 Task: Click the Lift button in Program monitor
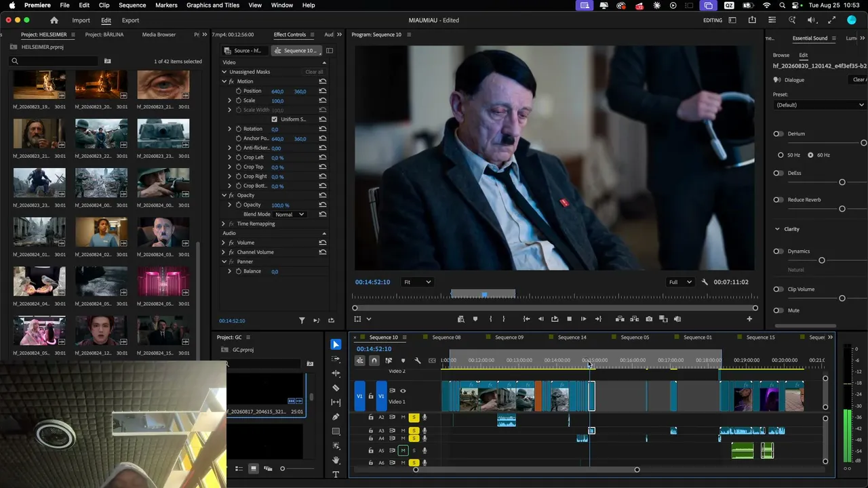point(620,319)
